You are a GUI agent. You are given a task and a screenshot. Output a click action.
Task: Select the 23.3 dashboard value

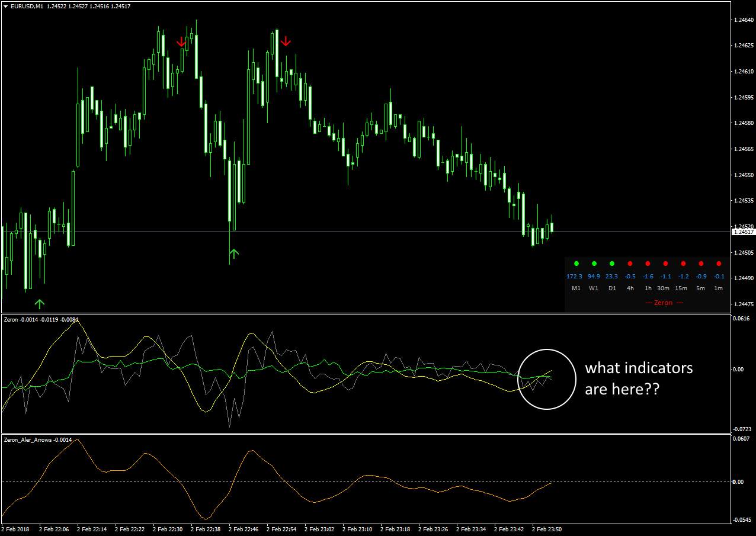(611, 277)
